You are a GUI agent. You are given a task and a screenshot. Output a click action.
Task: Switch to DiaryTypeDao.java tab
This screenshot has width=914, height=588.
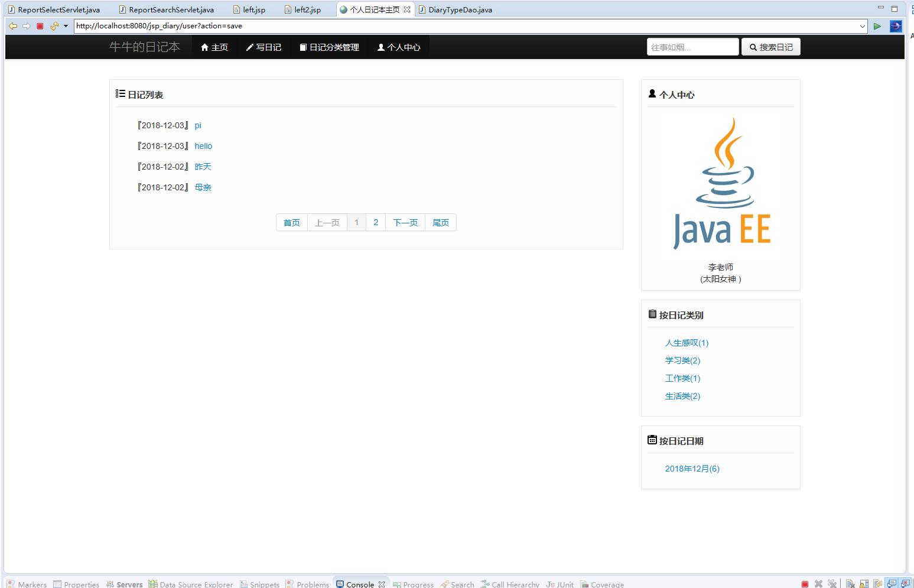coord(456,9)
